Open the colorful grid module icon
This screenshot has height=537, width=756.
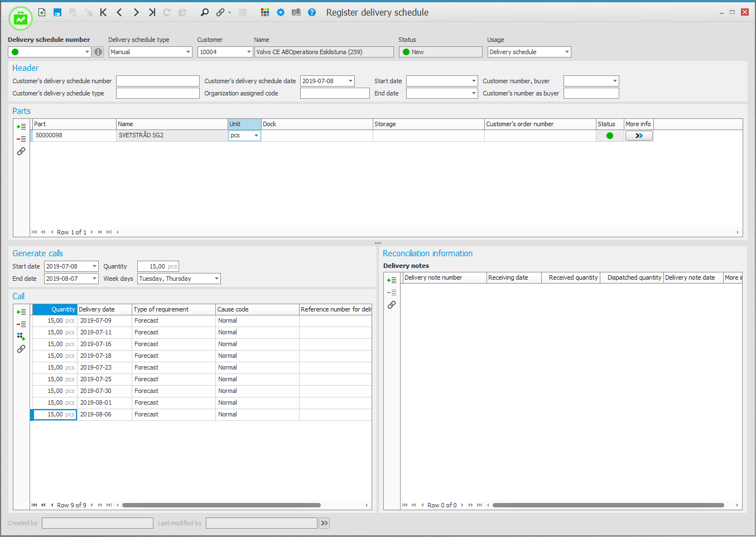pyautogui.click(x=265, y=12)
